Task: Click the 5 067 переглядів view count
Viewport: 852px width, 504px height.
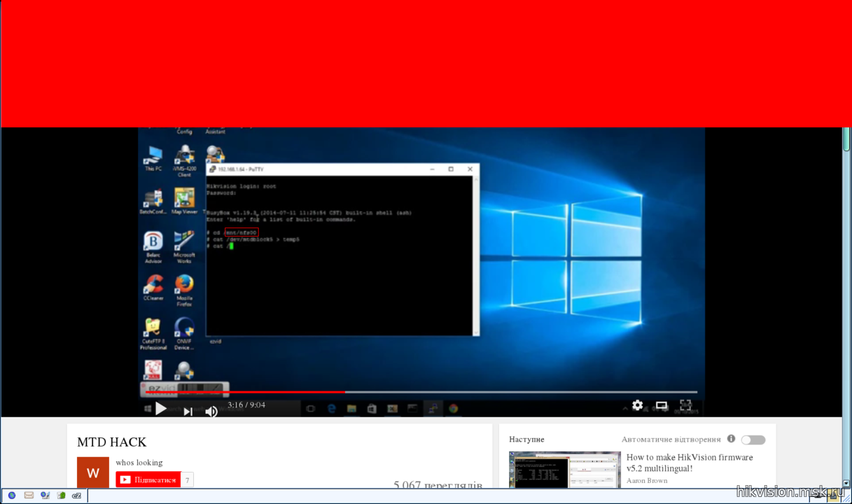Action: click(438, 484)
